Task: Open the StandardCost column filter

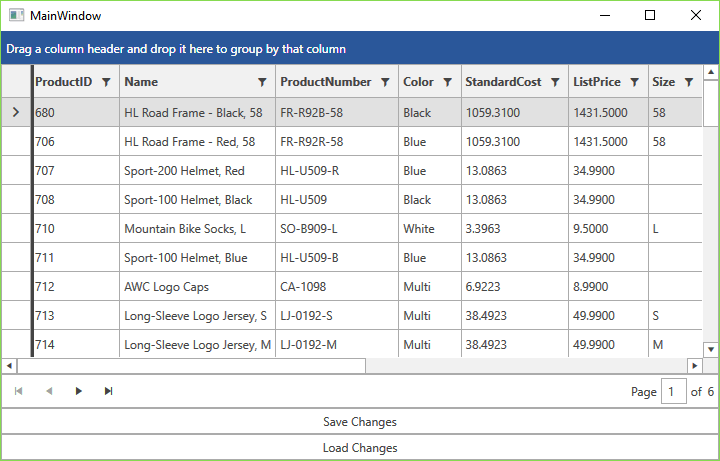Action: pyautogui.click(x=555, y=82)
